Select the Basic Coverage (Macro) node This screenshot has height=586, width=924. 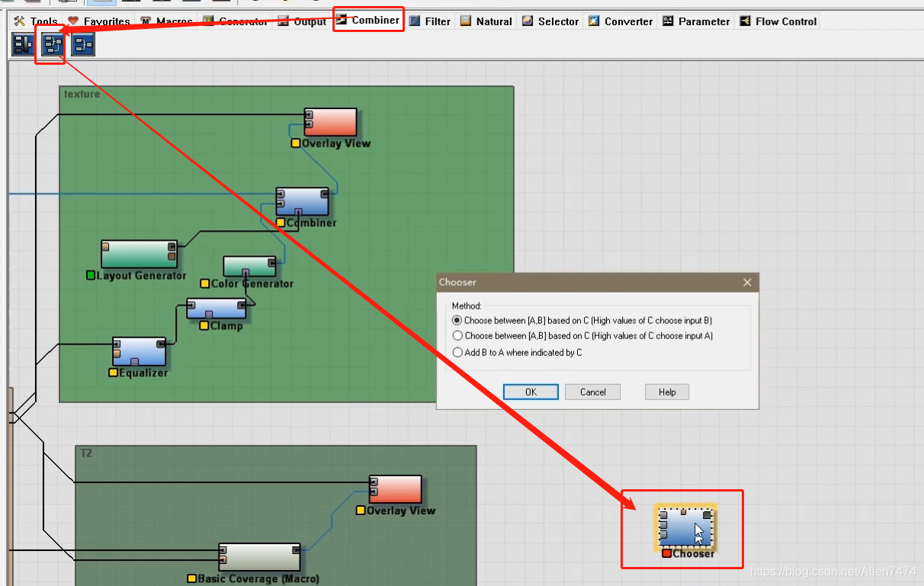pos(259,557)
